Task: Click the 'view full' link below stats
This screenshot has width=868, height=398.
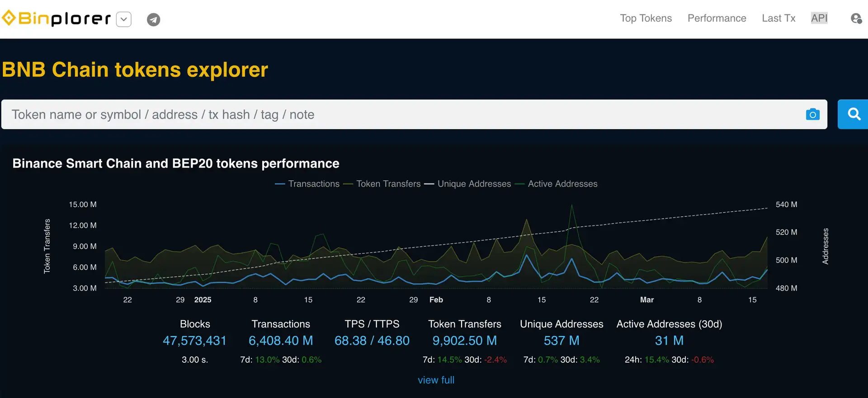Action: coord(436,380)
